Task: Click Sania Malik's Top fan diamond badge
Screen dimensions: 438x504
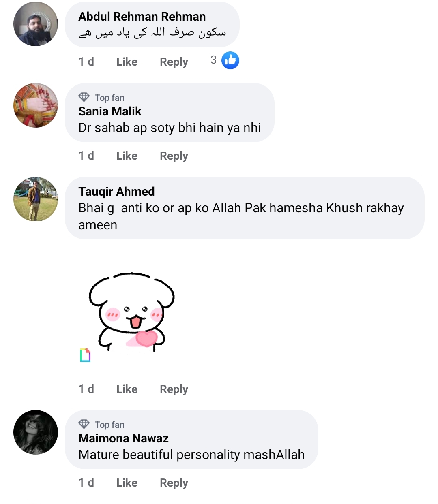Action: pyautogui.click(x=84, y=97)
